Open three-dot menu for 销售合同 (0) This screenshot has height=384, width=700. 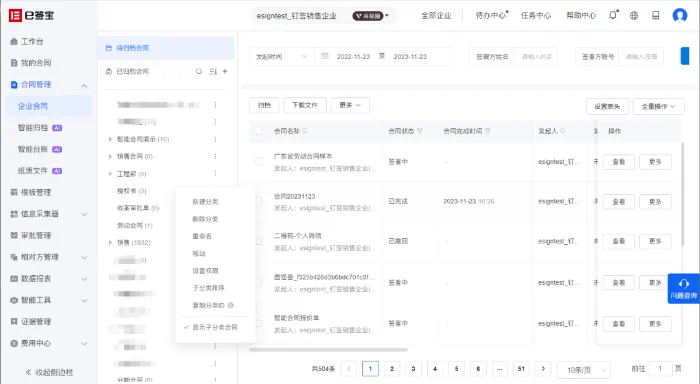click(x=215, y=156)
